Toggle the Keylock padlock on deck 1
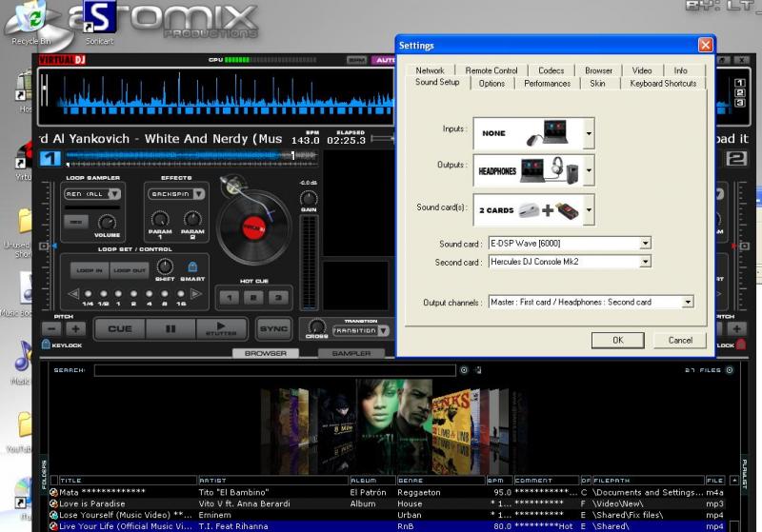762x532 pixels. pyautogui.click(x=46, y=345)
